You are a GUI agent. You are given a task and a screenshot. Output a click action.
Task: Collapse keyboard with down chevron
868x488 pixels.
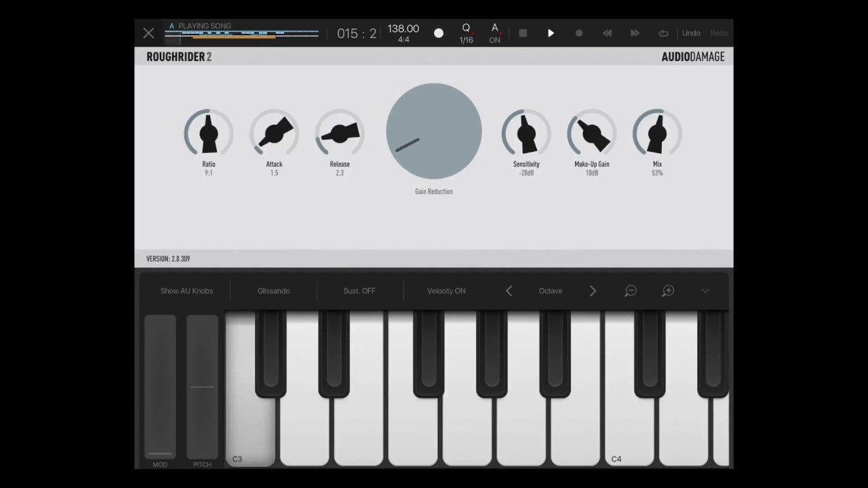[705, 291]
